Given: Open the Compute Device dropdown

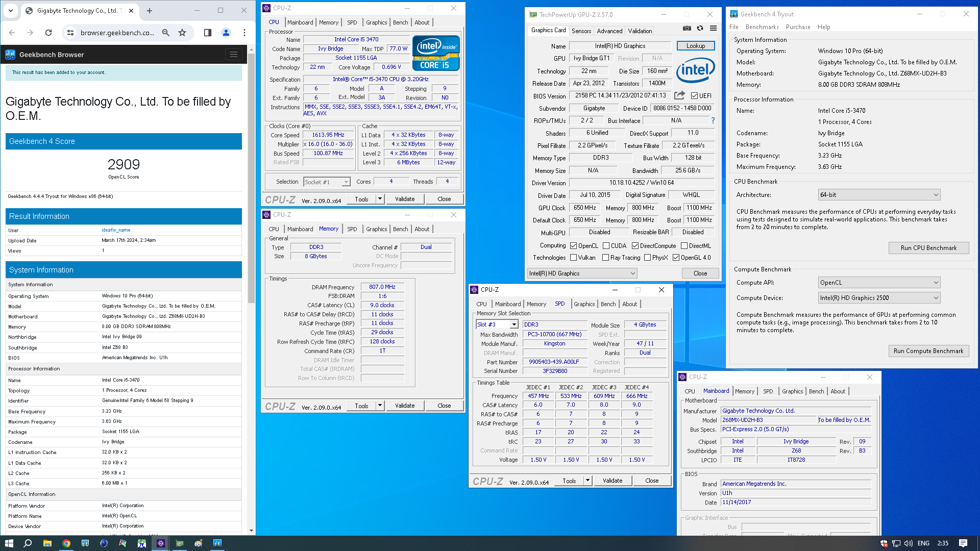Looking at the screenshot, I should (879, 298).
